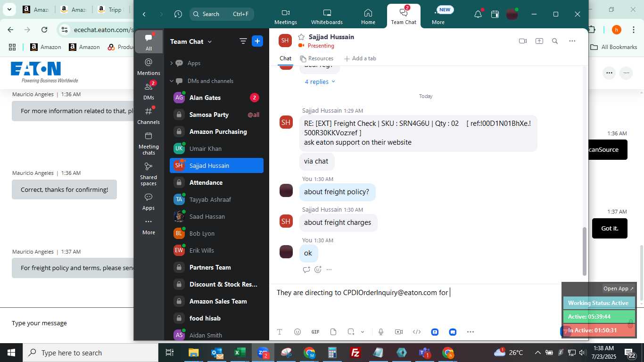Go back in Zoom navigation history
Viewport: 644px width, 362px height.
(144, 14)
